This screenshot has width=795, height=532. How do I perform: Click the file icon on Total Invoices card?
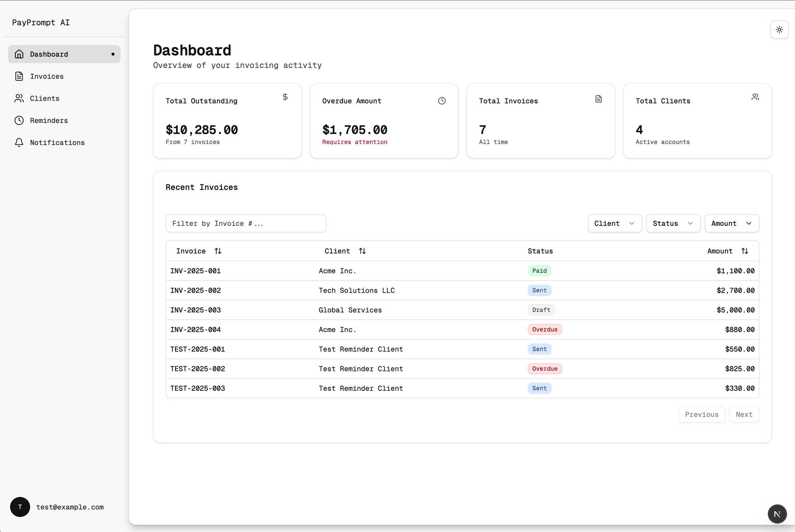coord(599,99)
